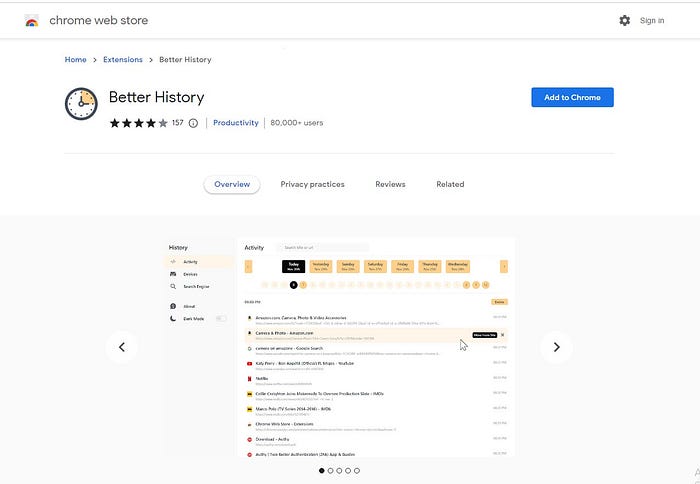Select the second carousel indicator dot
Image resolution: width=700 pixels, height=484 pixels.
pos(330,471)
